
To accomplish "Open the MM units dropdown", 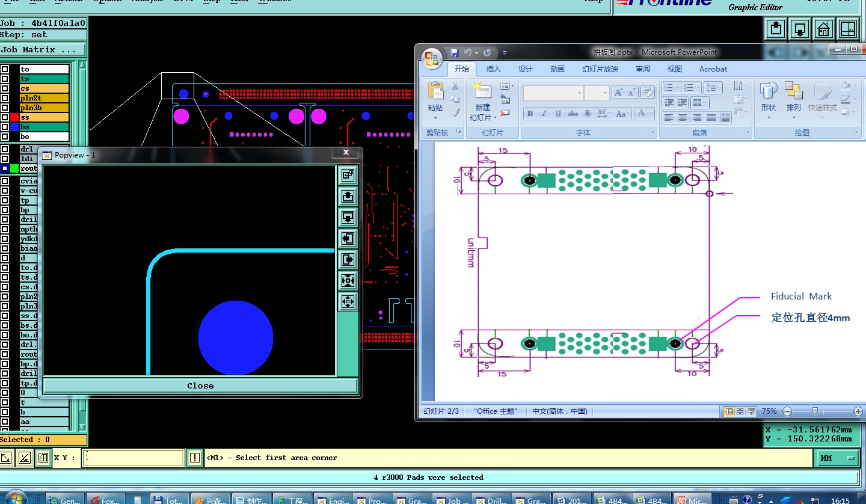I will tap(838, 458).
